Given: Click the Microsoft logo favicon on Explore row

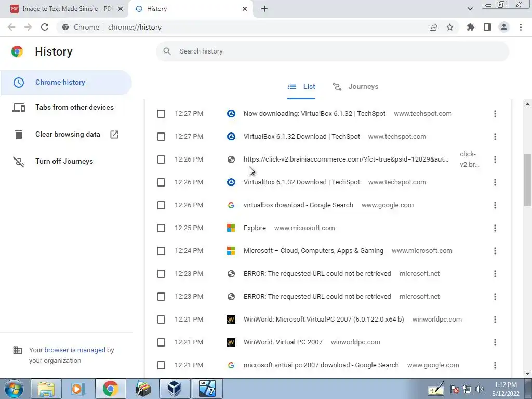Looking at the screenshot, I should point(231,228).
